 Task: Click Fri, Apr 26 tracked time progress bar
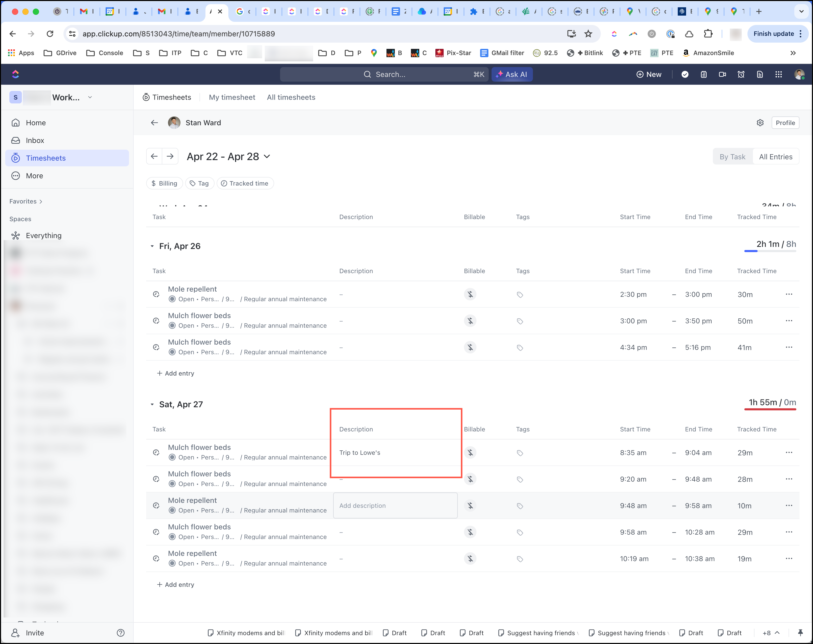[x=770, y=251]
